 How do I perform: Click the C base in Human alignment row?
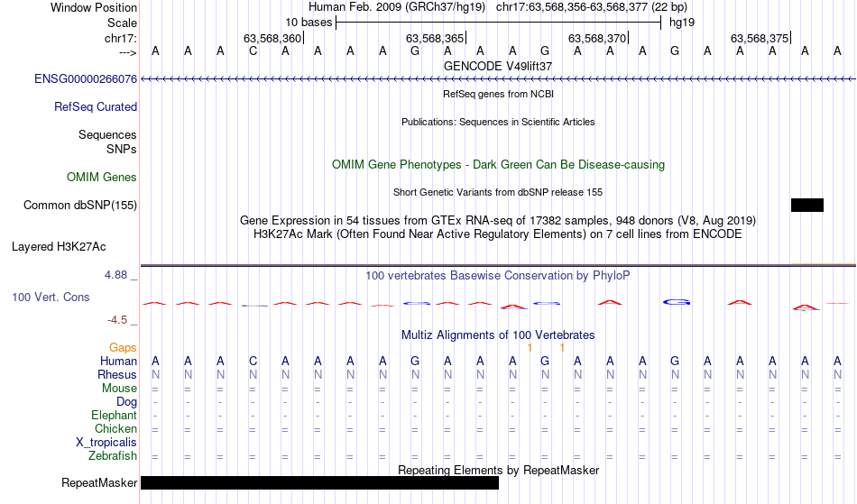[253, 361]
